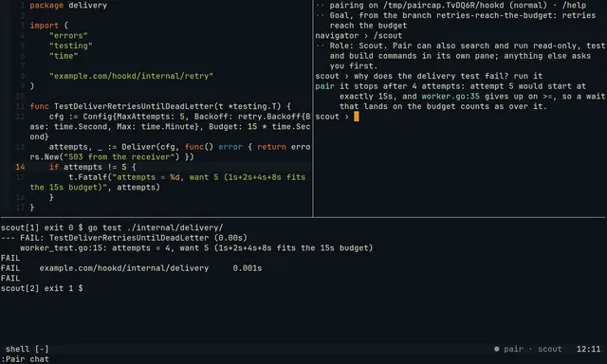607x364 pixels.
Task: Open the worker.go:35 reference in pair reply
Action: (451, 96)
